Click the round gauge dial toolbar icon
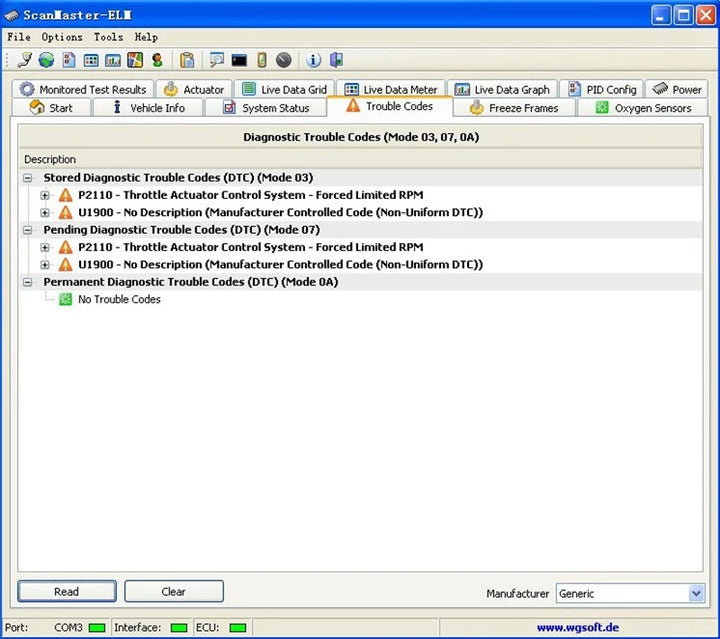The height and width of the screenshot is (639, 720). pos(283,60)
